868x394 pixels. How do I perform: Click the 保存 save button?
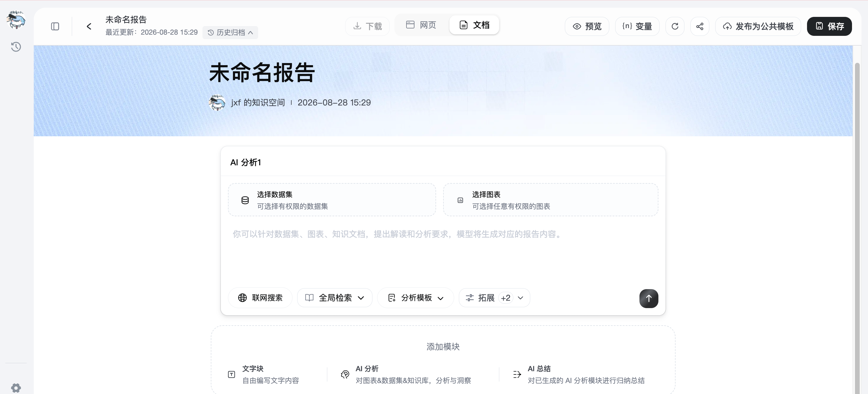tap(829, 26)
